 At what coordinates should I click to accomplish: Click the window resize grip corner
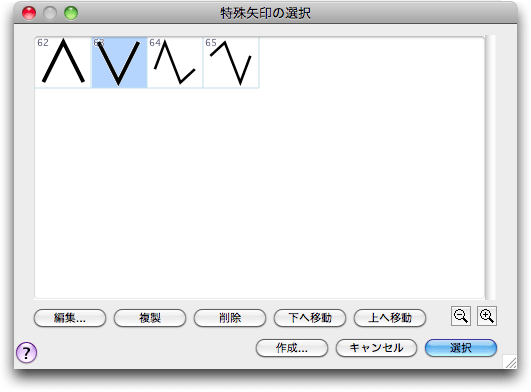(511, 362)
